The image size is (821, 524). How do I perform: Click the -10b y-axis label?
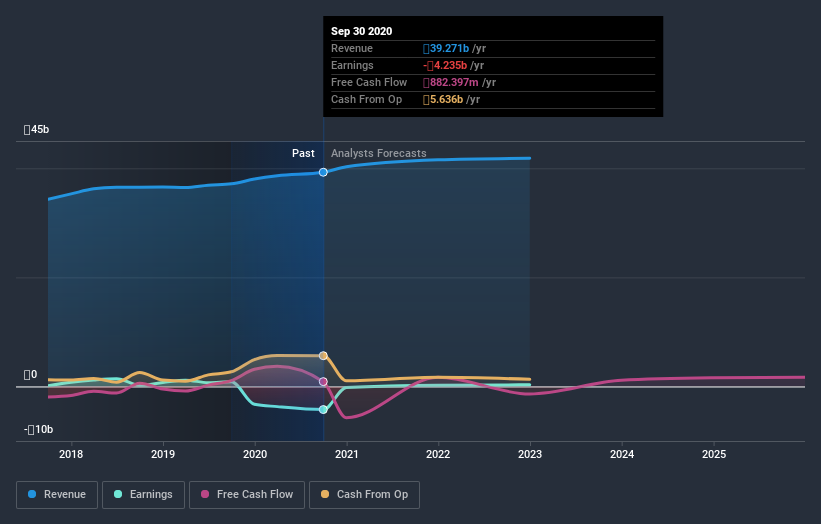(38, 429)
